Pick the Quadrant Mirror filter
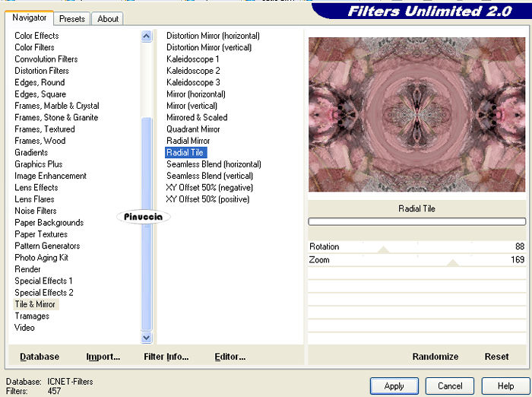Image resolution: width=532 pixels, height=397 pixels. tap(193, 129)
